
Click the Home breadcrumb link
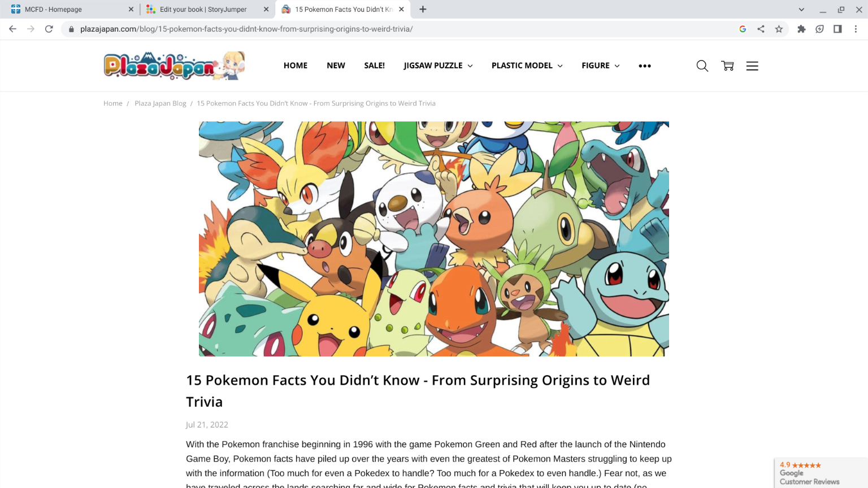point(113,103)
